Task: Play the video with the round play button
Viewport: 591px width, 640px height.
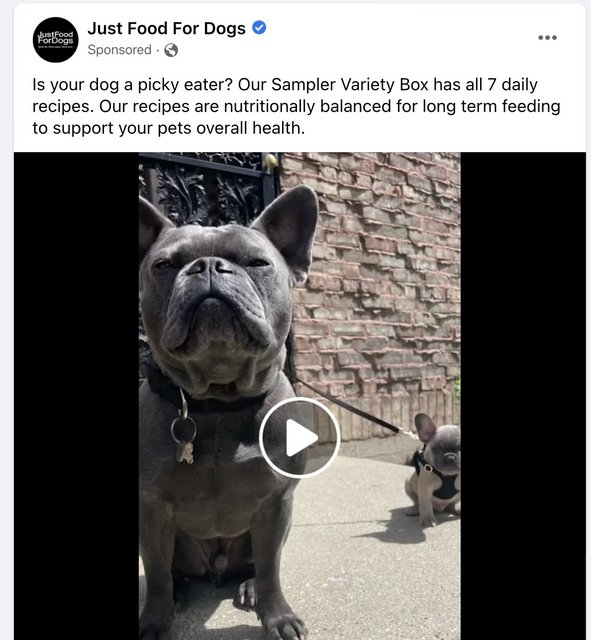Action: click(299, 438)
